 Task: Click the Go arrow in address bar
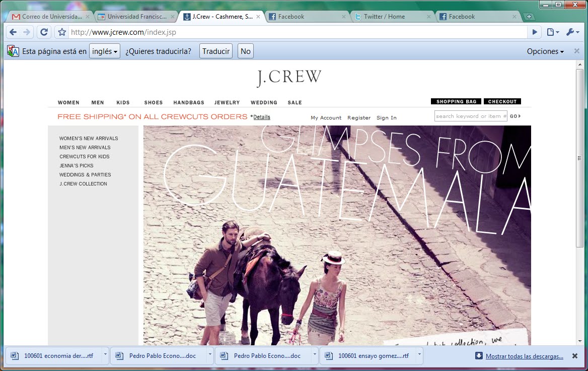(x=535, y=32)
